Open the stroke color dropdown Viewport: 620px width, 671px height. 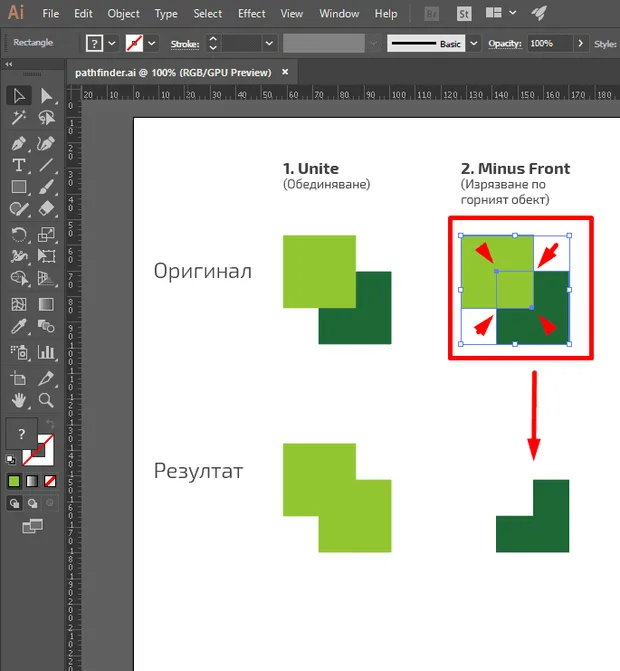(151, 43)
